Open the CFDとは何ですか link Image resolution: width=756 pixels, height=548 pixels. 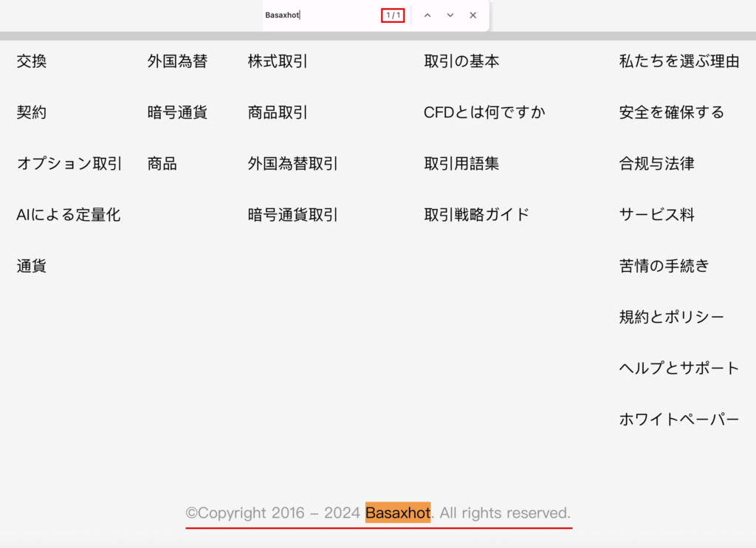coord(484,112)
